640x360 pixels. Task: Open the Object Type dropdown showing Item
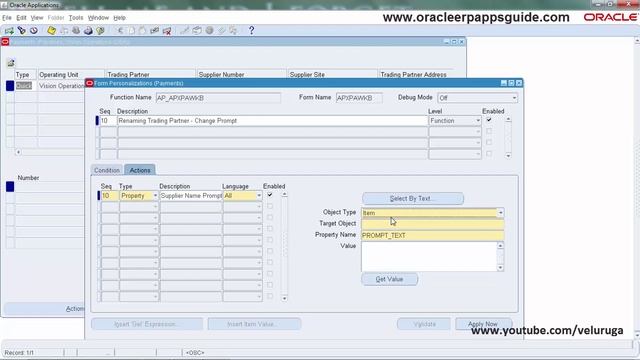coord(500,213)
